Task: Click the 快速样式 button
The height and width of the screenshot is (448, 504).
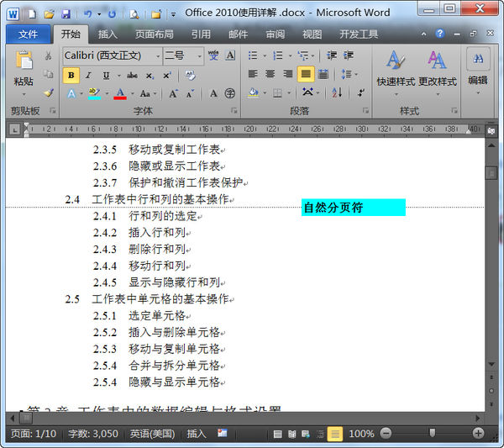Action: coord(396,73)
